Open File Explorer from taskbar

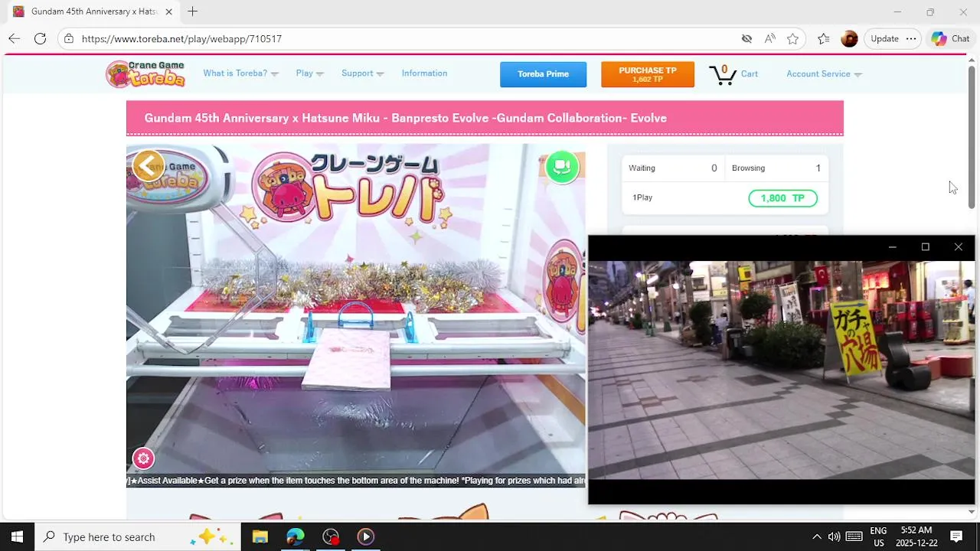(x=260, y=536)
